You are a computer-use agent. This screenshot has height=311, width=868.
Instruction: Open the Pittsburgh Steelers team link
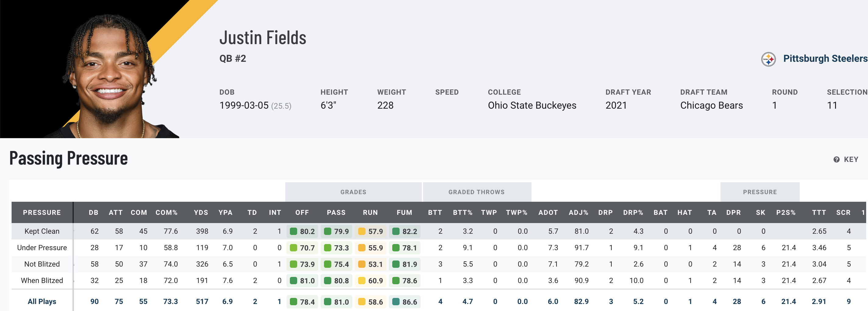[825, 58]
